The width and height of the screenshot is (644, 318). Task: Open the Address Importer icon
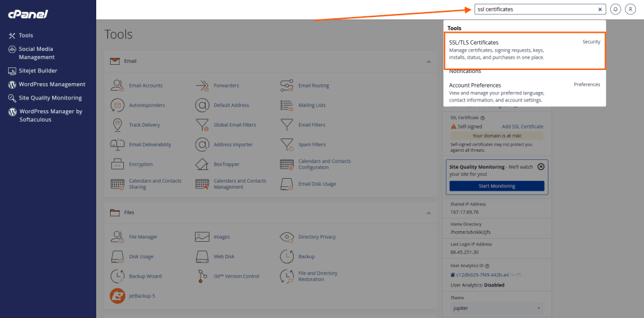click(203, 145)
